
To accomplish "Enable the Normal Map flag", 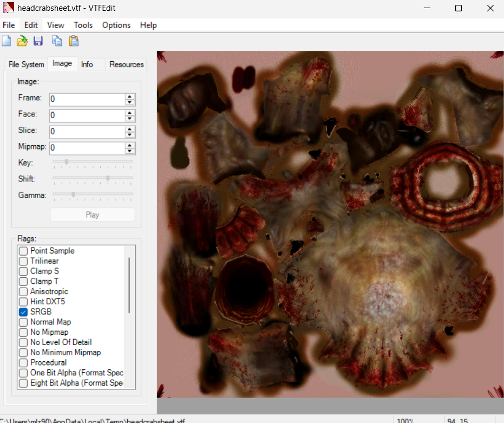I will (x=23, y=322).
